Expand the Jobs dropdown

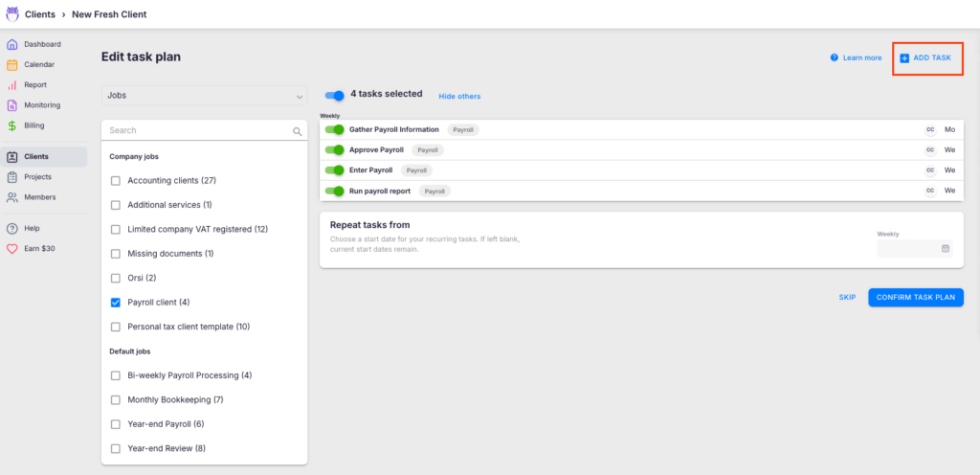pos(204,96)
